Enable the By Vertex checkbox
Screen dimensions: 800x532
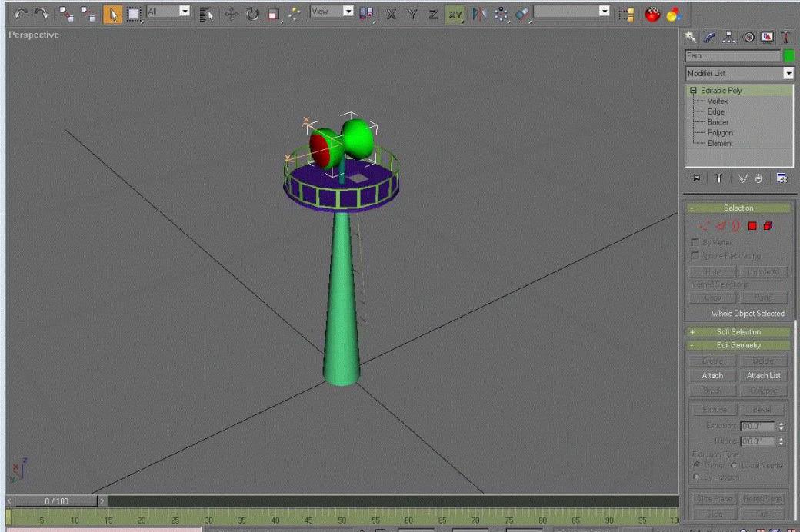(695, 242)
